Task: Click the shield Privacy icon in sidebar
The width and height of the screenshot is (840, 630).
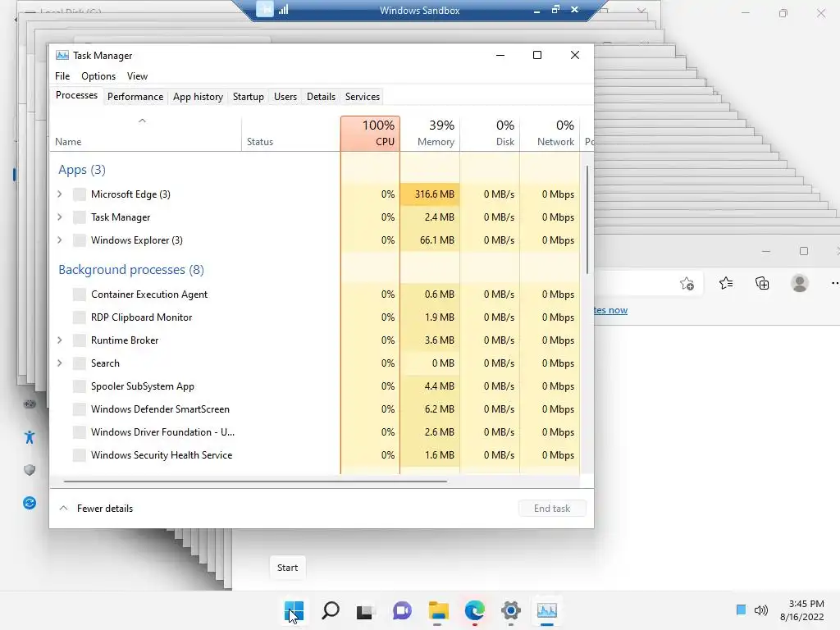Action: pos(30,470)
